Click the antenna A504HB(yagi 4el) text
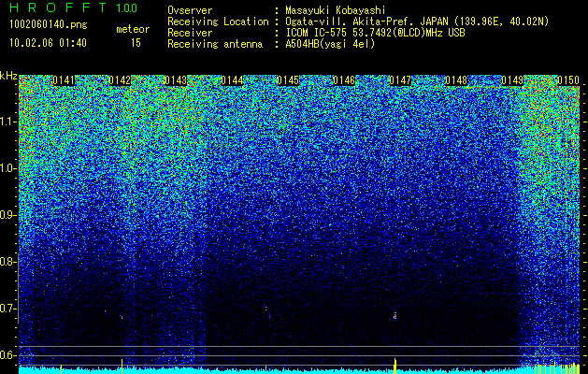Image resolution: width=588 pixels, height=374 pixels. coord(330,44)
